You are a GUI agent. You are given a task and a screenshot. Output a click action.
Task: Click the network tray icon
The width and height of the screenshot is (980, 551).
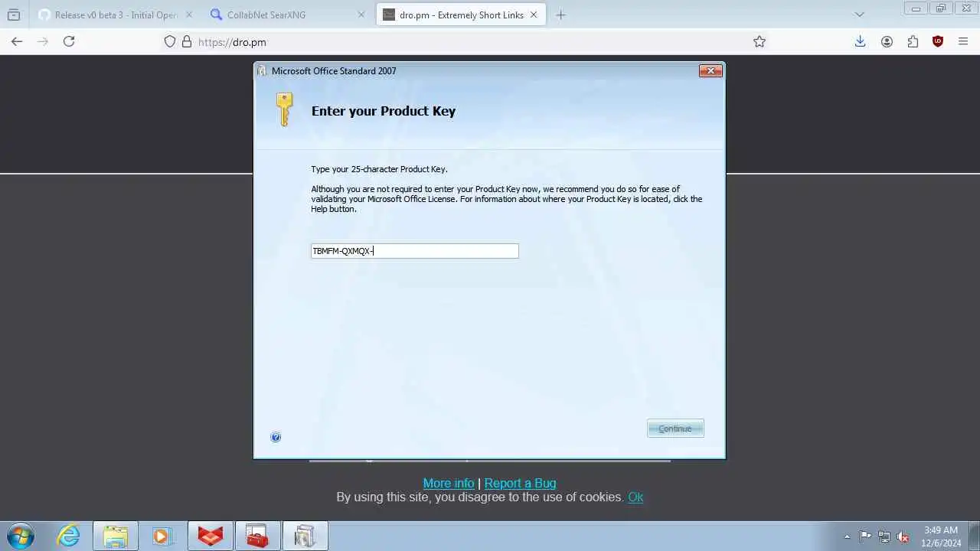point(884,536)
